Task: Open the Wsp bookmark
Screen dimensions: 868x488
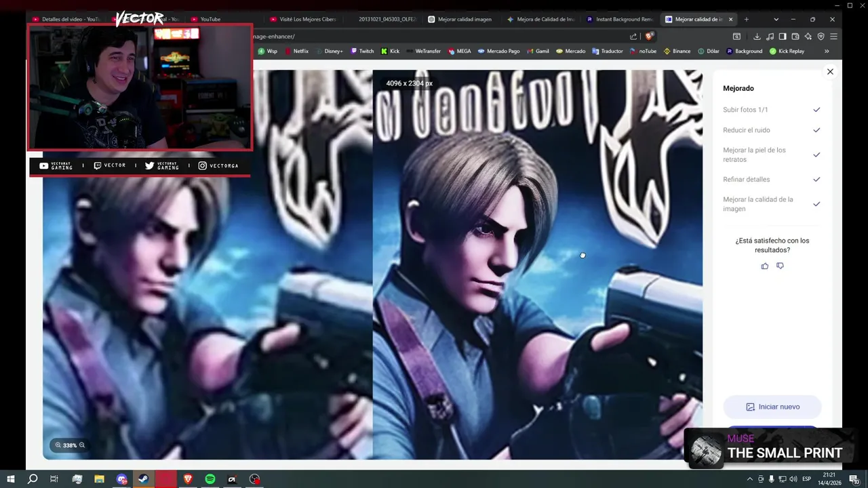Action: [x=267, y=51]
